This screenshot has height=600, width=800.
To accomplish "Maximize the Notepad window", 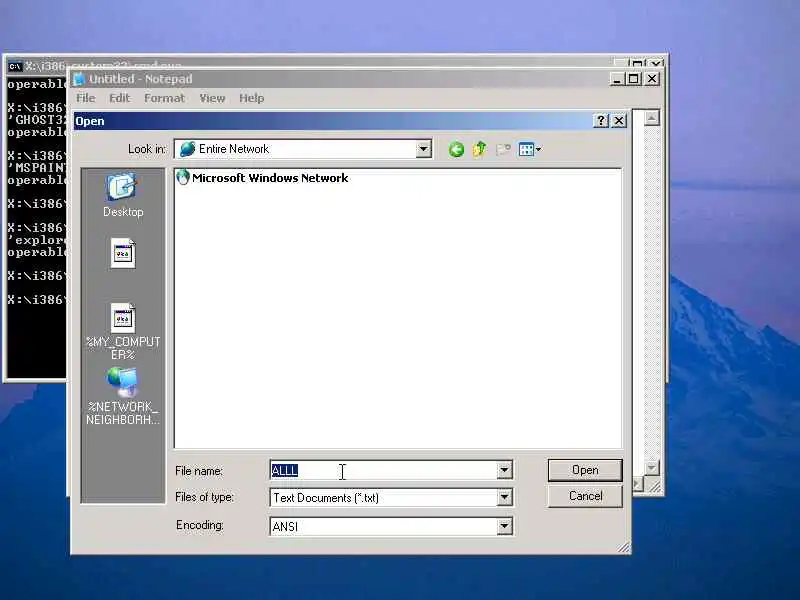I will tap(634, 79).
